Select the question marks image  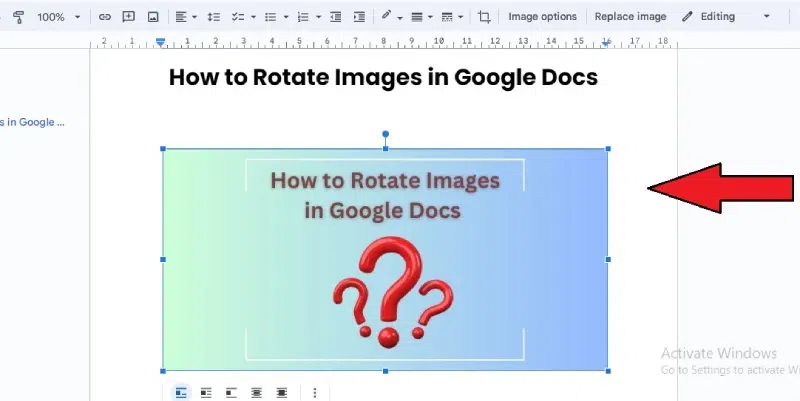386,260
